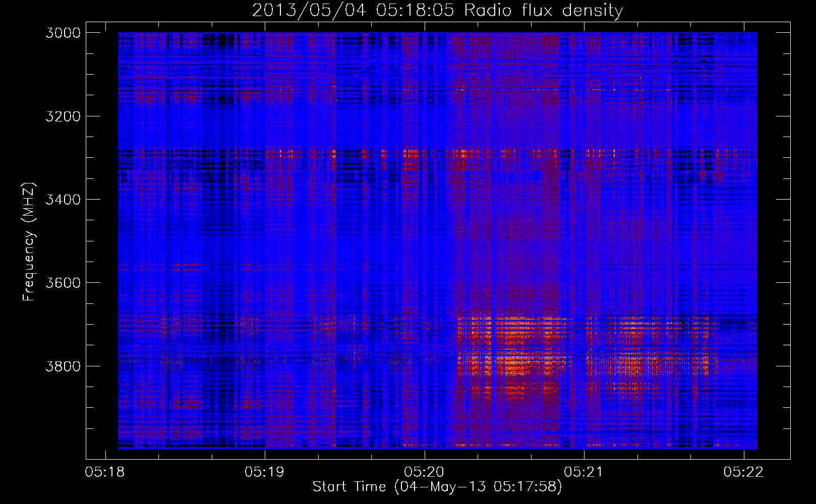Select the 3600 frequency tick label

click(x=63, y=283)
